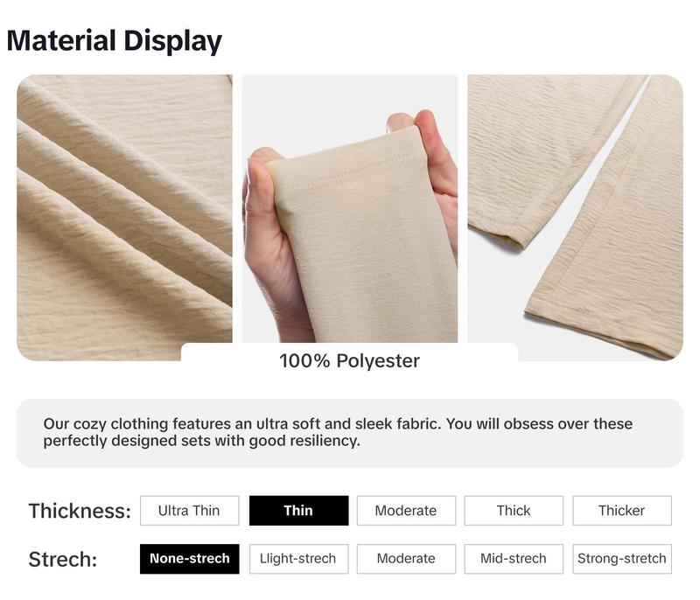Click the Thickness row label
This screenshot has height=600, width=700.
click(x=80, y=511)
